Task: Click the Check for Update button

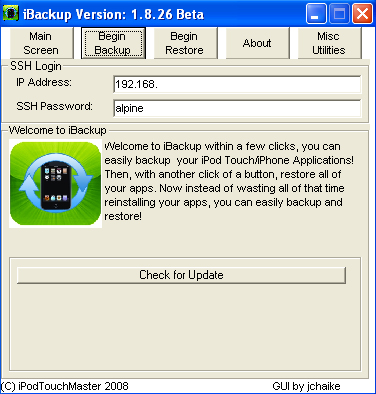Action: coord(181,275)
